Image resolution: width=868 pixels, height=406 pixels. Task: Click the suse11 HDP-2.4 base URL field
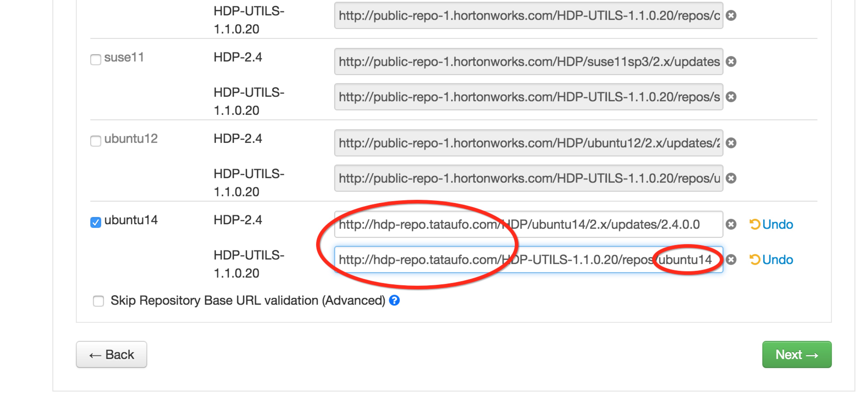point(528,62)
